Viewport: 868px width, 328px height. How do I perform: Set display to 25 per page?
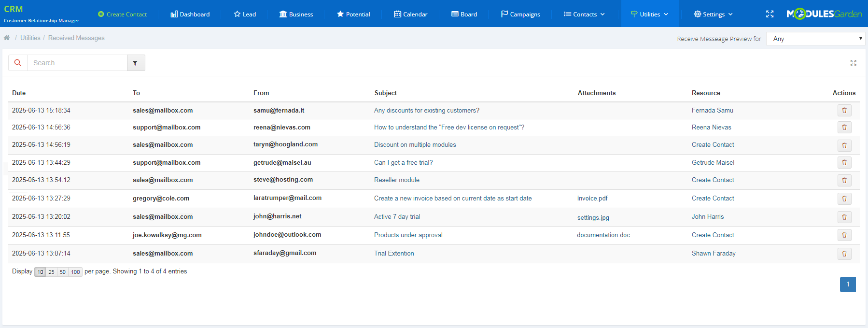click(51, 272)
